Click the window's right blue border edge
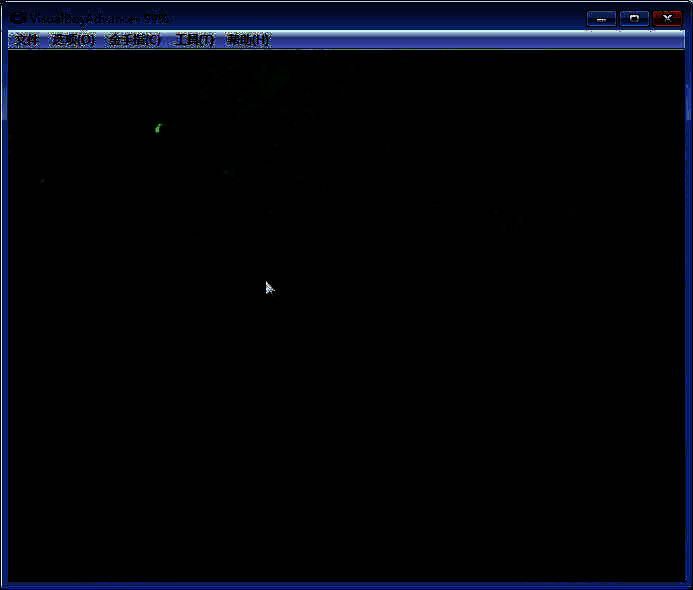 pos(689,300)
